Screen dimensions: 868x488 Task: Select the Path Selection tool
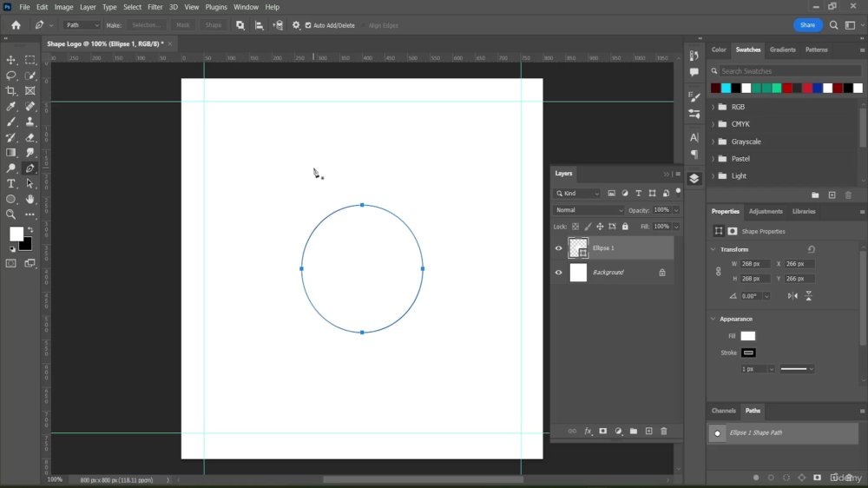coord(30,183)
